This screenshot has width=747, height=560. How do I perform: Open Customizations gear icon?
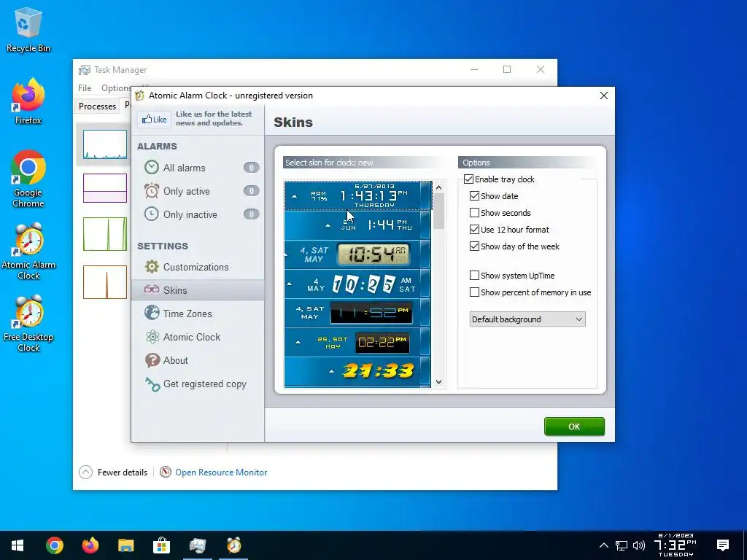[x=152, y=267]
